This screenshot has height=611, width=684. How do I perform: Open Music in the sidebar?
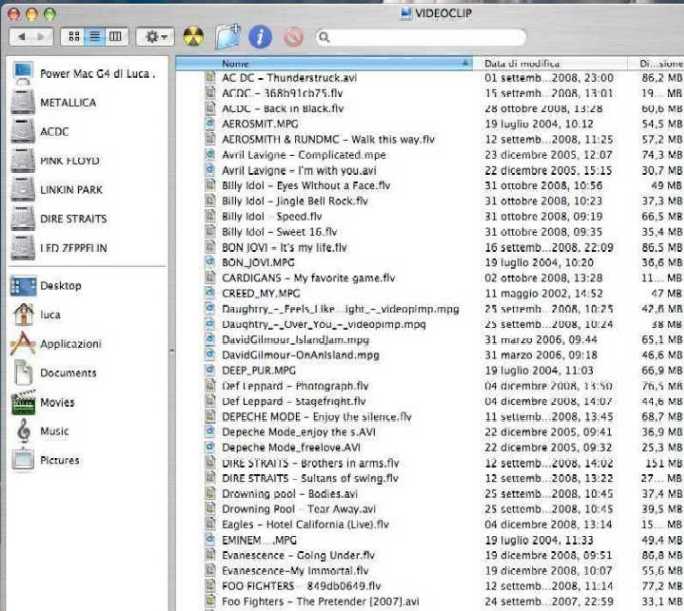point(42,431)
